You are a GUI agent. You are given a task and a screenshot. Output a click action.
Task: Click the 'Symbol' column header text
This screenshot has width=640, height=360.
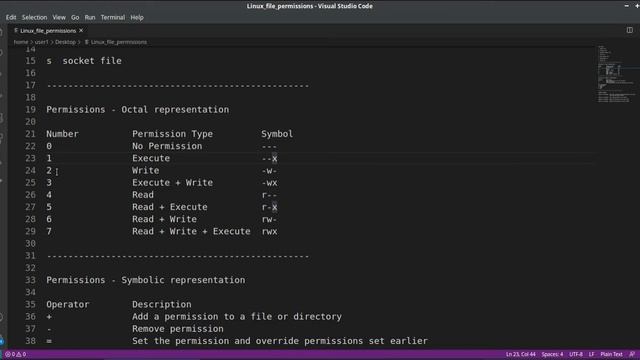click(x=277, y=134)
